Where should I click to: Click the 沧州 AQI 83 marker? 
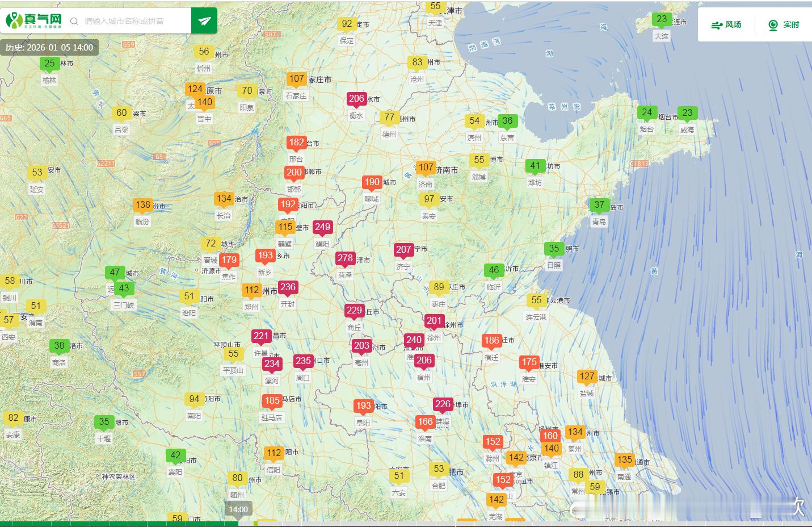tap(417, 63)
